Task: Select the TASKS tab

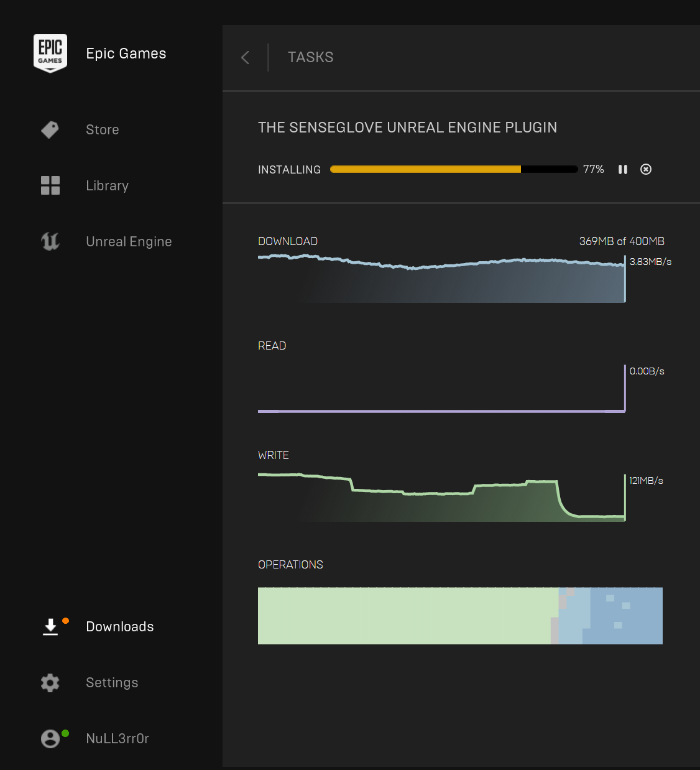Action: pyautogui.click(x=310, y=57)
